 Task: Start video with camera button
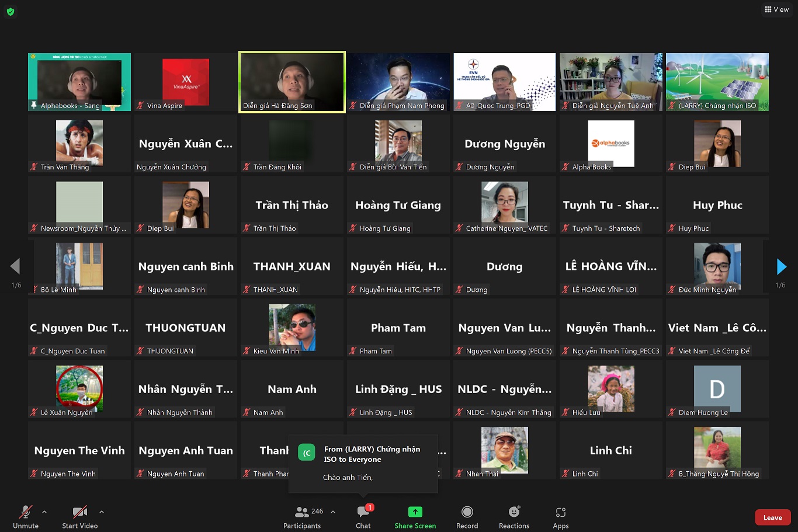(79, 516)
